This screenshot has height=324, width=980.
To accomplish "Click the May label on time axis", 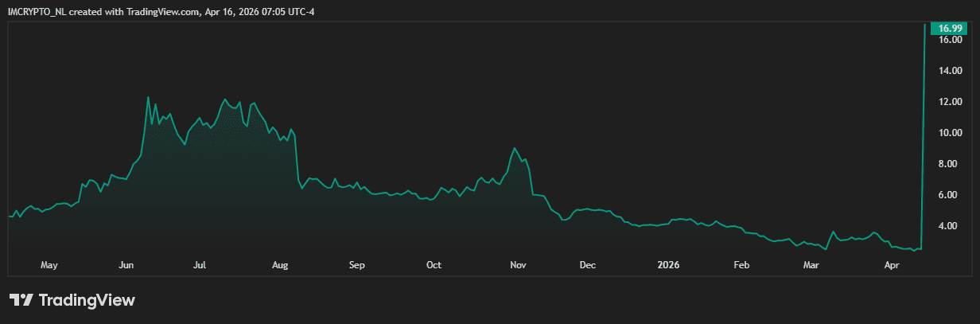I will 49,264.
